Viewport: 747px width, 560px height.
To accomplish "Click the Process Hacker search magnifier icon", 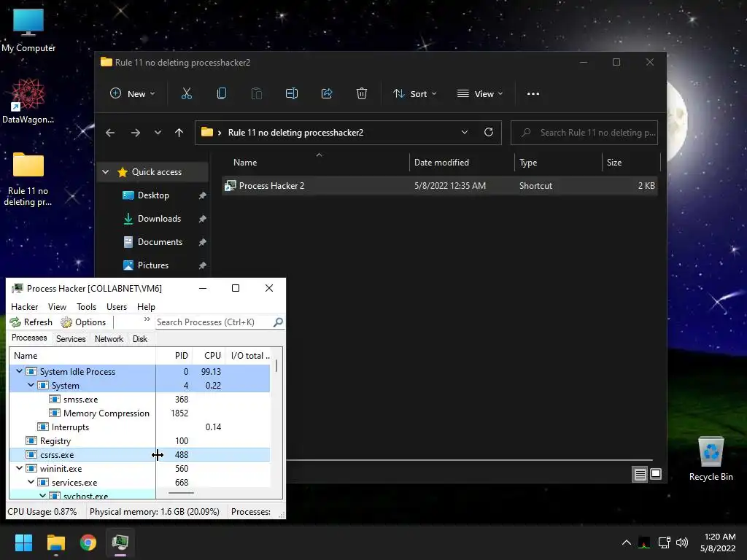I will tap(278, 322).
